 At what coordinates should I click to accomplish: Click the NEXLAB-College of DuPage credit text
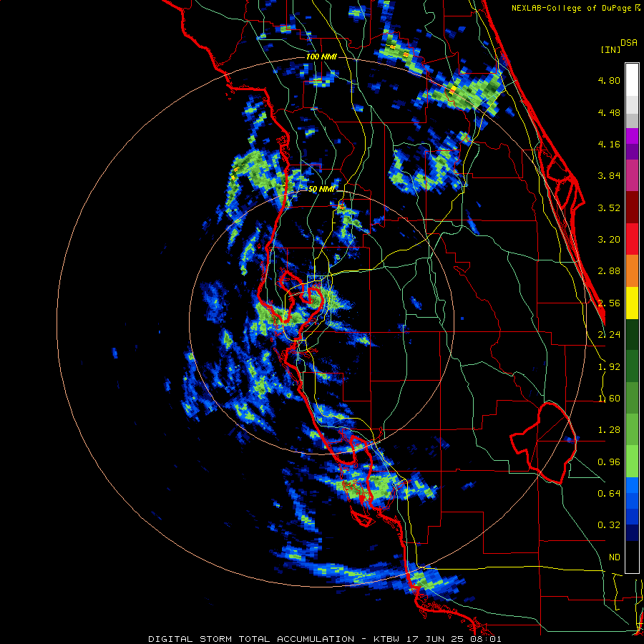tap(572, 8)
